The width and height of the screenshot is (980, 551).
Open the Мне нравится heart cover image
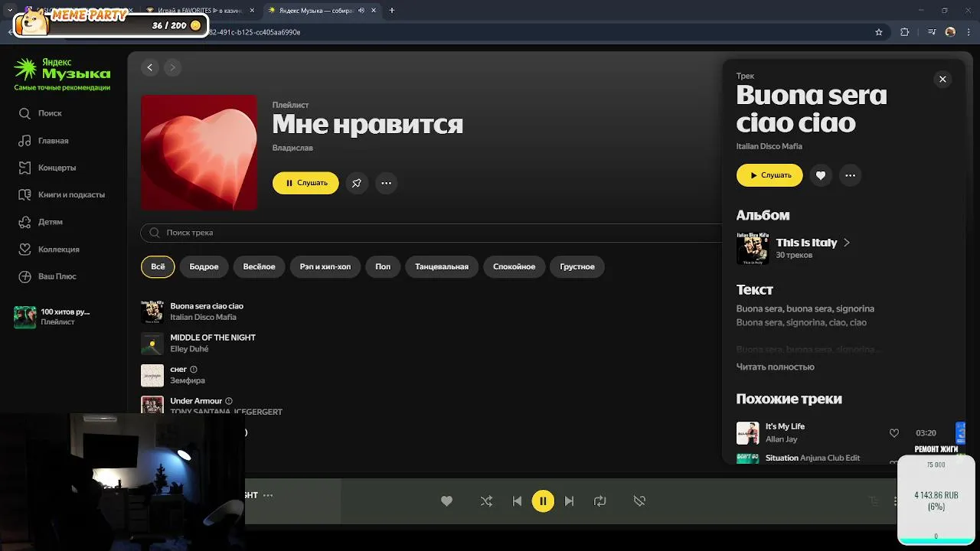(199, 152)
